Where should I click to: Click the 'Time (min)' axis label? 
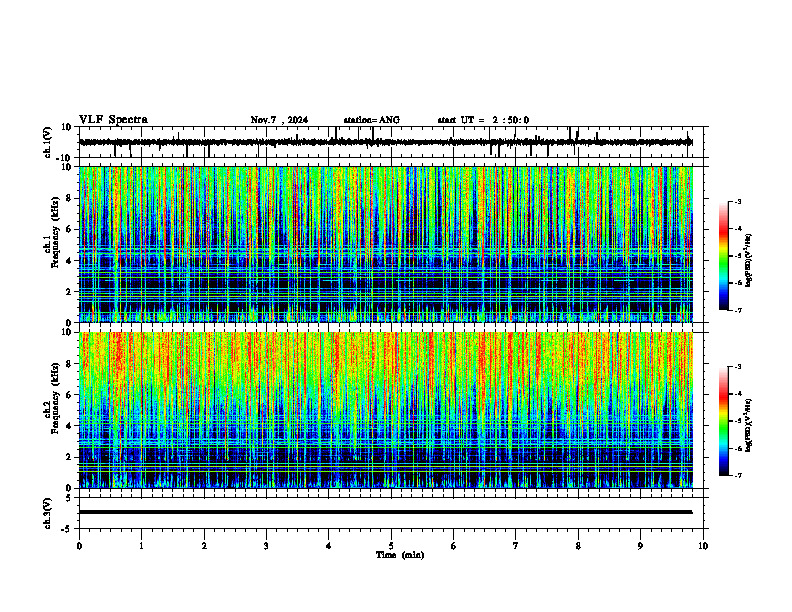coord(400,555)
